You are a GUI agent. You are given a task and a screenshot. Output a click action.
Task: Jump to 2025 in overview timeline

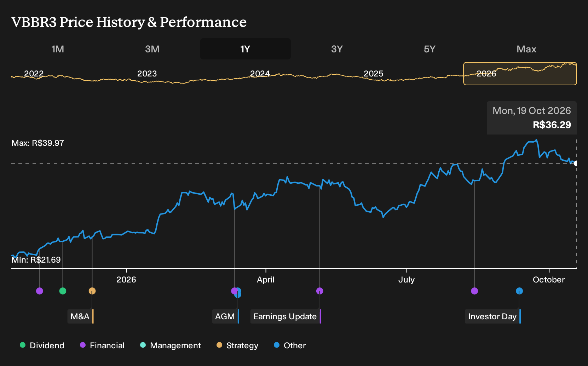pos(374,74)
